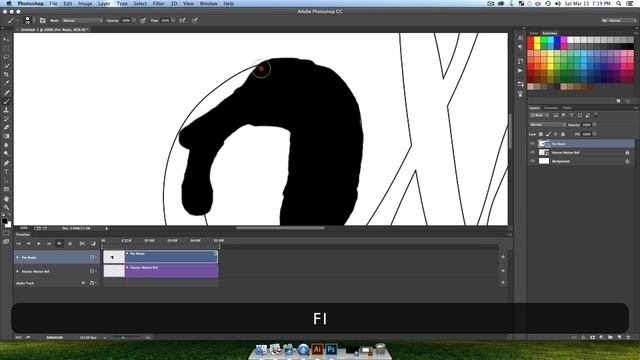Hide the Background layer using its eye icon
Viewport: 640px width, 360px height.
[532, 161]
